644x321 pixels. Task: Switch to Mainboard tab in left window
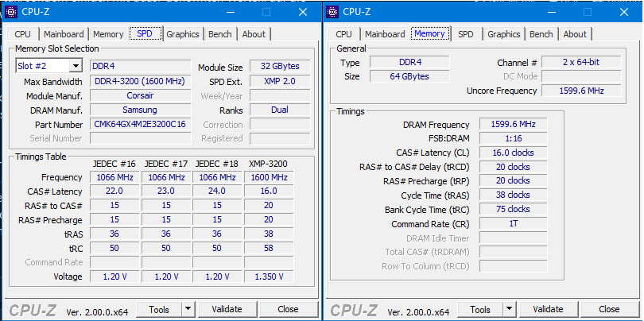[x=64, y=34]
